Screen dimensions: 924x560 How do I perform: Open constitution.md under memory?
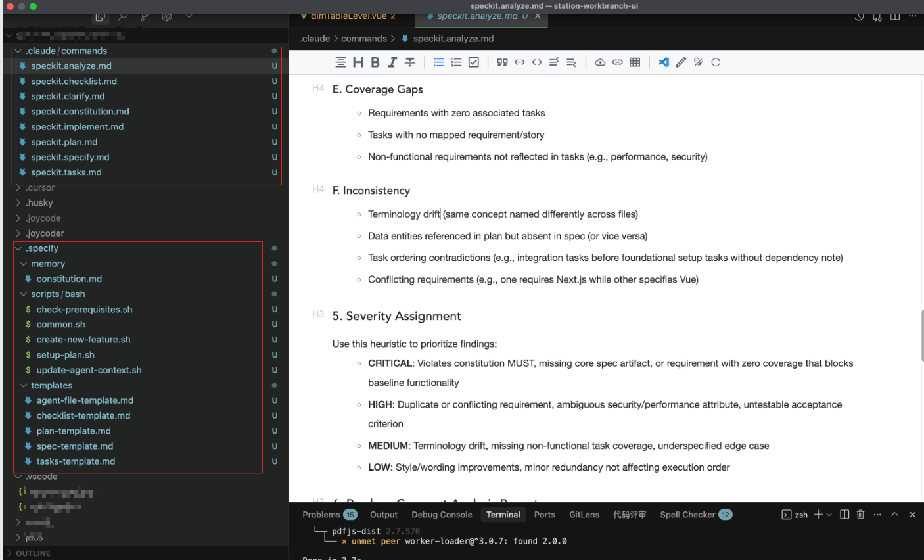point(69,279)
